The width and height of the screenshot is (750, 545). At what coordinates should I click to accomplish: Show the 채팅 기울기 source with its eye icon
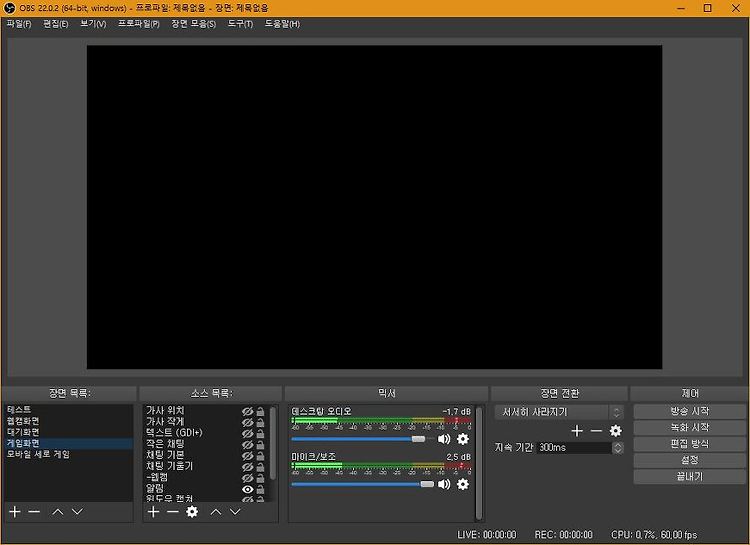[x=247, y=466]
